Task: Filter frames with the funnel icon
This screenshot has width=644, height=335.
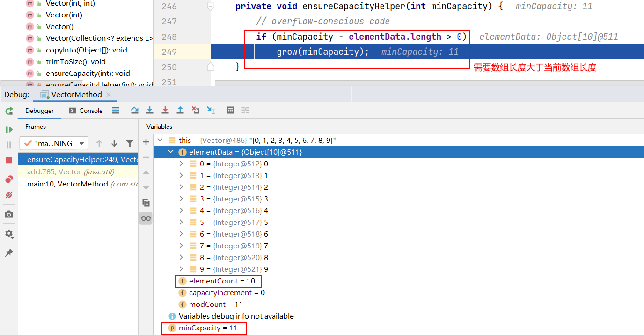Action: pos(130,143)
